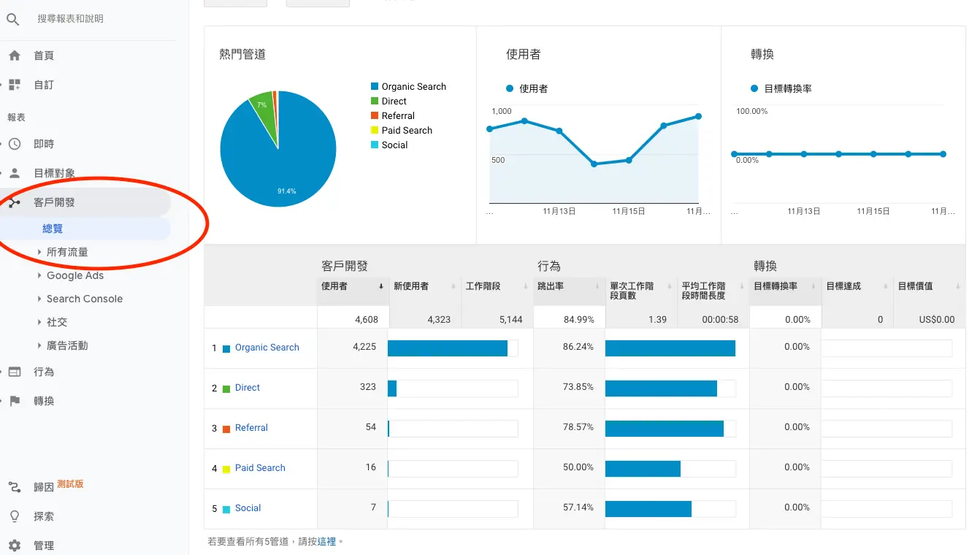
Task: Click total users value 4,608
Action: click(367, 319)
